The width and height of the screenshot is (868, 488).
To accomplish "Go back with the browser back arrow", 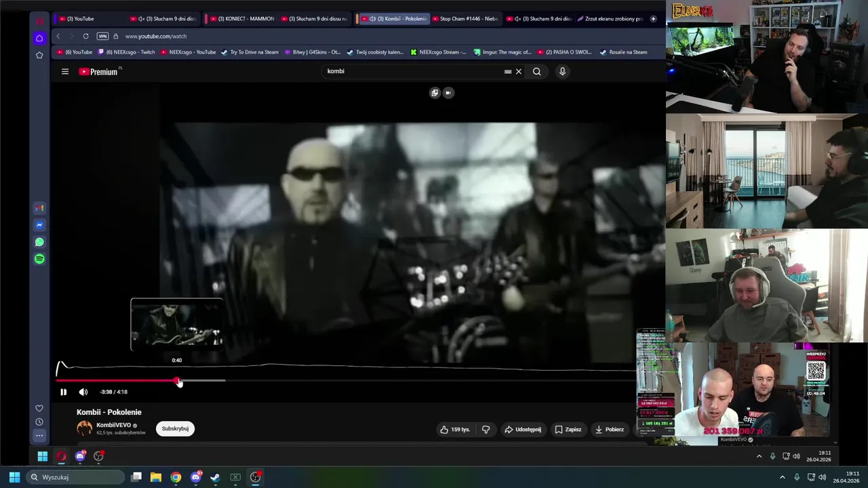I will coord(58,36).
